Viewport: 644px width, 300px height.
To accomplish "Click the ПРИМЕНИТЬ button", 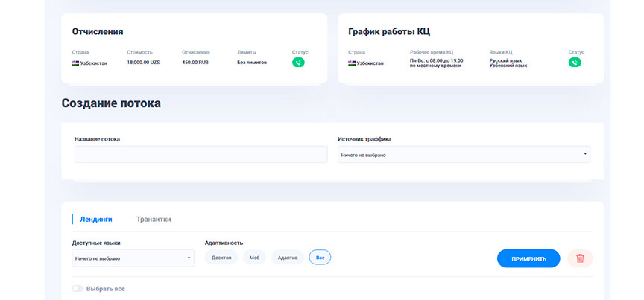I will pos(528,258).
